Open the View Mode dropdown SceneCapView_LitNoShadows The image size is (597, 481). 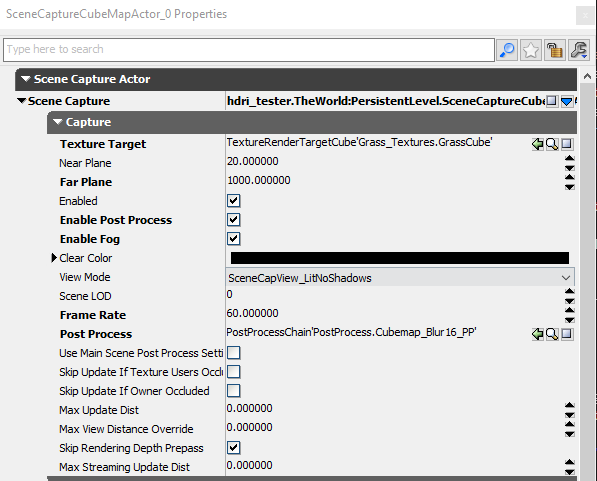point(400,278)
